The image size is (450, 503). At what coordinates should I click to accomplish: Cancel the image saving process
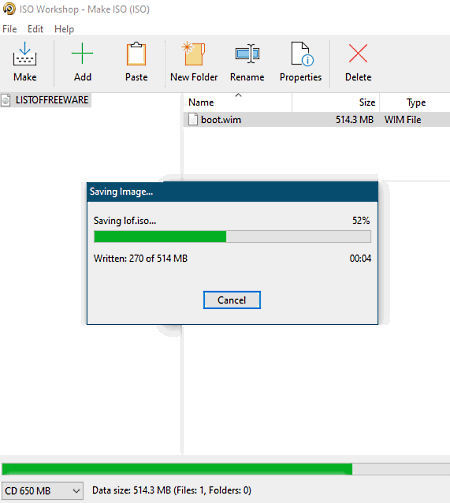pos(232,300)
